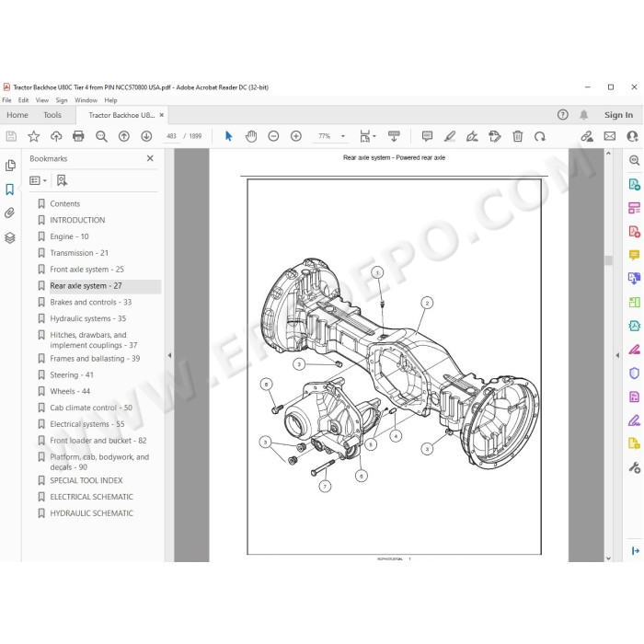Print the document via printer icon
This screenshot has height=644, width=644.
click(78, 136)
